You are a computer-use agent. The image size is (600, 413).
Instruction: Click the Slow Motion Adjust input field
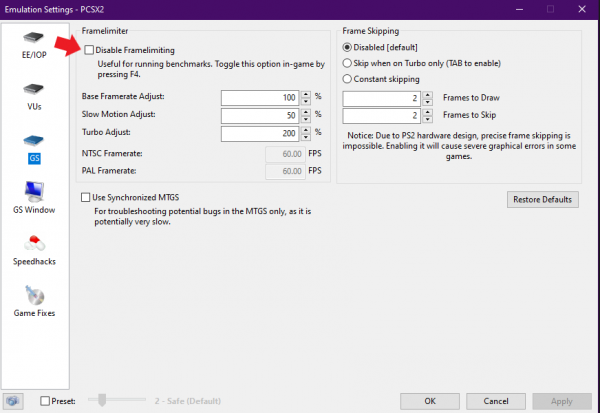pos(258,115)
